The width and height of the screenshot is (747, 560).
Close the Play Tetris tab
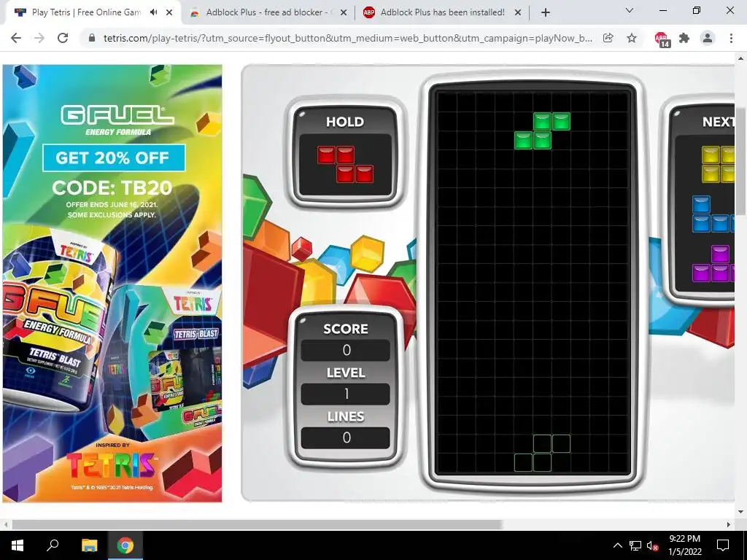[169, 13]
